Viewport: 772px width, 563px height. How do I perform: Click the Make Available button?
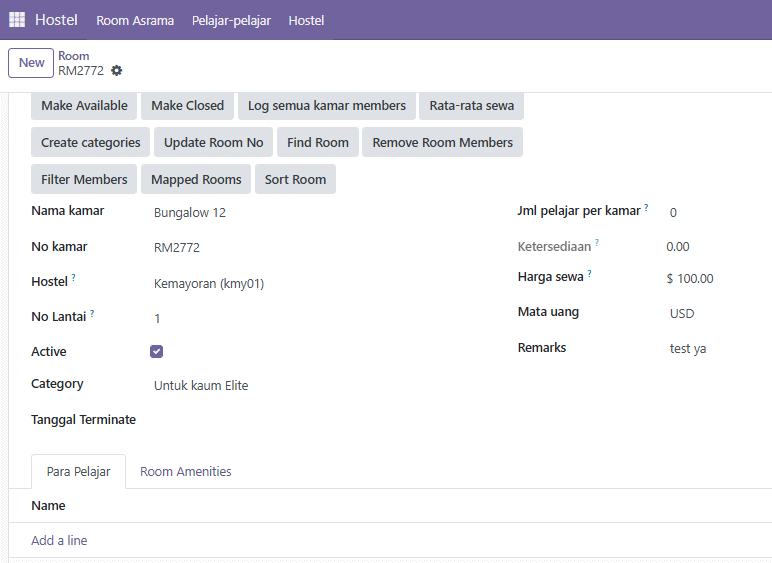(84, 105)
